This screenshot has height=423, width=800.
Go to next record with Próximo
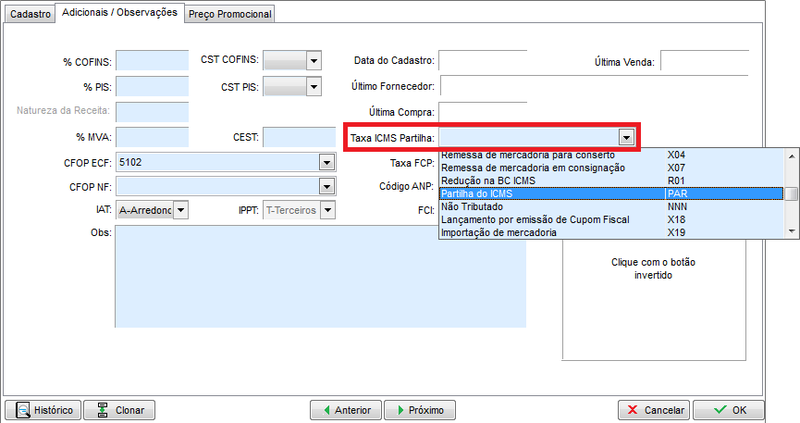[x=419, y=410]
